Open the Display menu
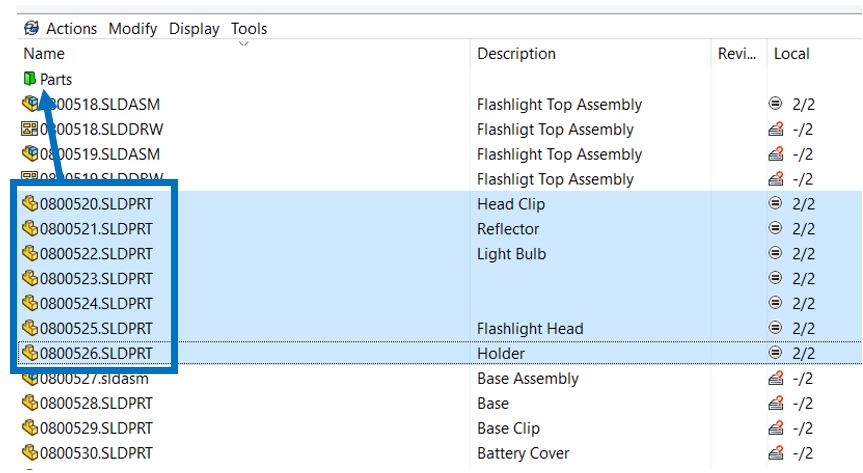The height and width of the screenshot is (473, 863). click(193, 28)
